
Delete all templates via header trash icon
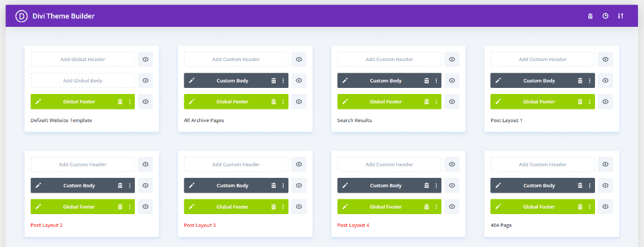[590, 16]
